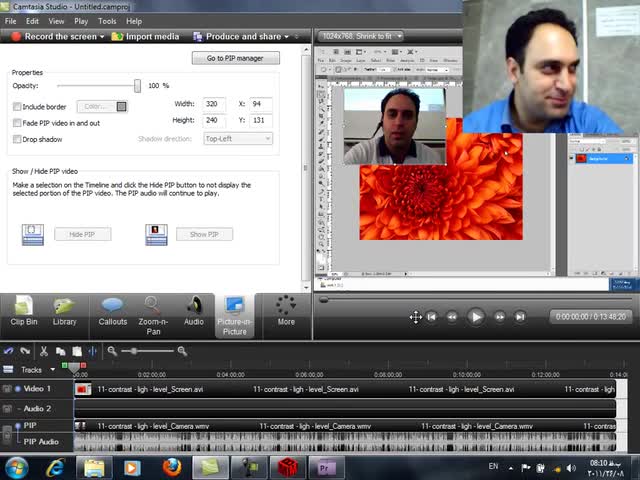Click Go to PIP manager button
This screenshot has height=480, width=640.
tap(236, 58)
